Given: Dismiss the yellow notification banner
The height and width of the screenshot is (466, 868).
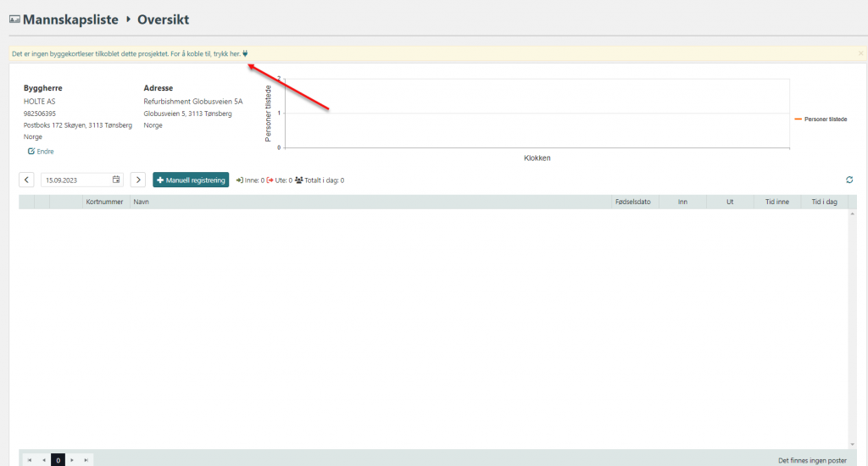Looking at the screenshot, I should [860, 53].
